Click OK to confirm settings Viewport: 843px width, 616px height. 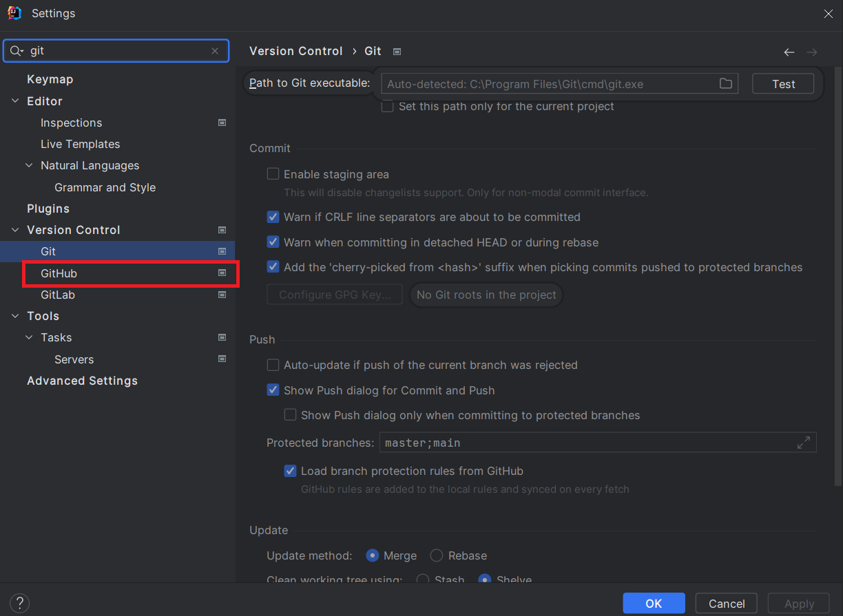point(654,604)
